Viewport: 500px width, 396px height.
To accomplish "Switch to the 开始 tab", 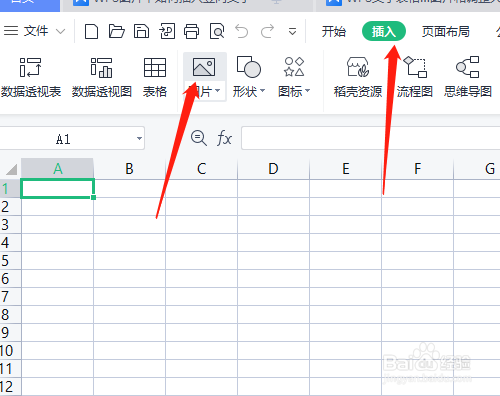I will tap(334, 32).
